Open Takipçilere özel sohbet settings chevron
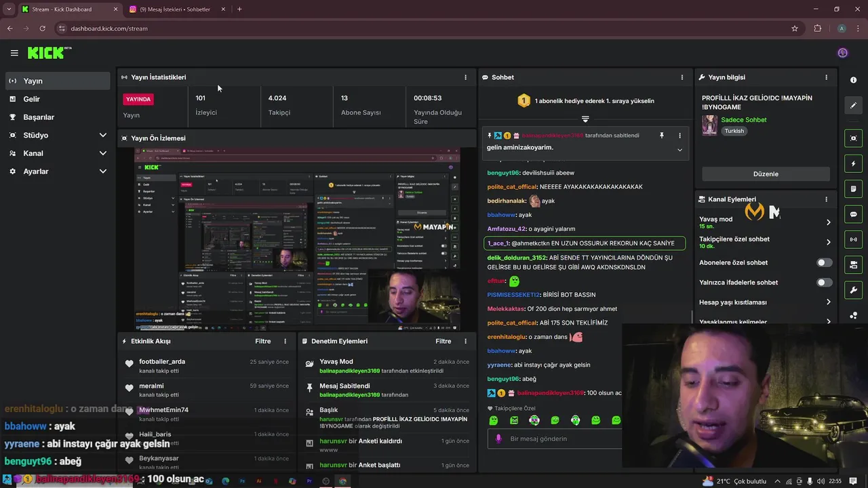This screenshot has width=868, height=488. click(828, 242)
